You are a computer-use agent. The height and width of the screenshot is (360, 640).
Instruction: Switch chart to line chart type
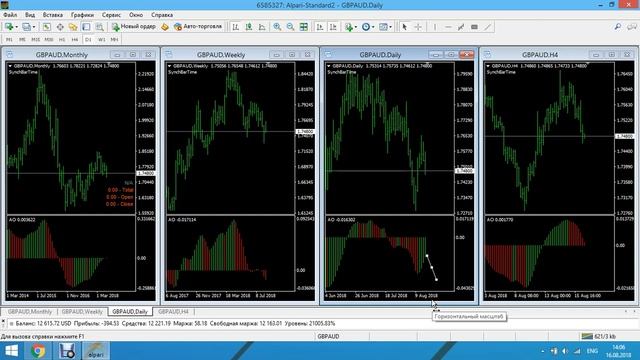click(x=262, y=27)
